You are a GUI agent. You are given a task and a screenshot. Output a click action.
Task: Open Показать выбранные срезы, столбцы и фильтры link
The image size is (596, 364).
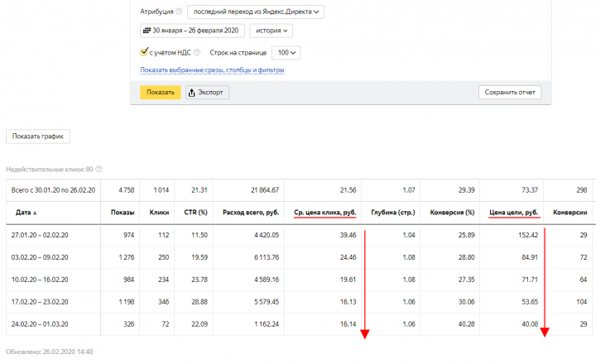(212, 70)
